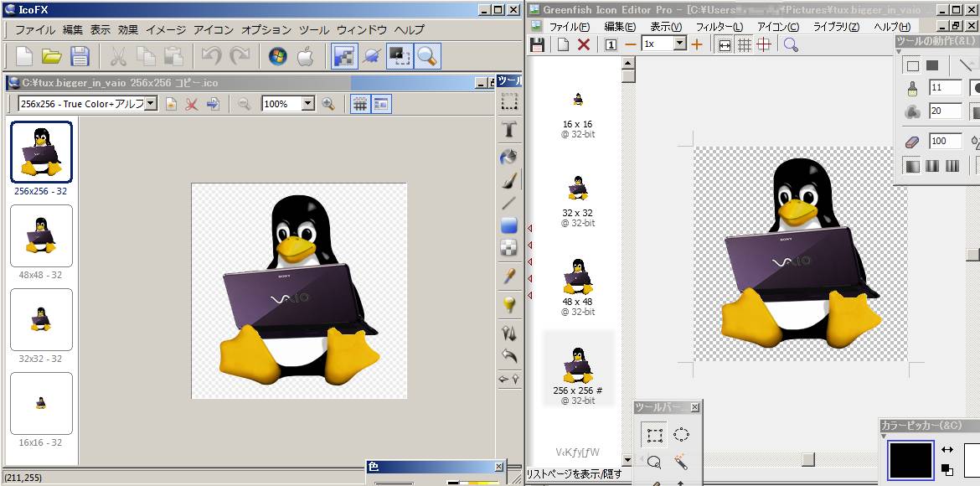Open the ライブラリ(Z) menu in Greenfish

coord(836,27)
